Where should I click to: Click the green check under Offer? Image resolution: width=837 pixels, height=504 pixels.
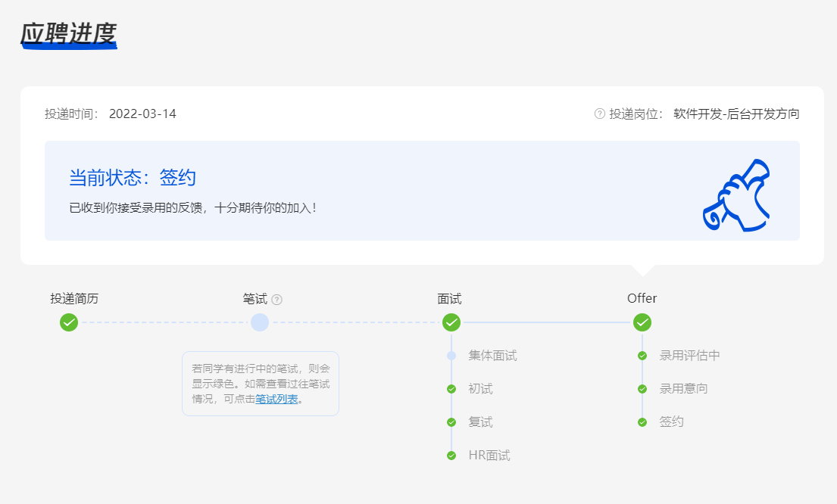pos(642,322)
